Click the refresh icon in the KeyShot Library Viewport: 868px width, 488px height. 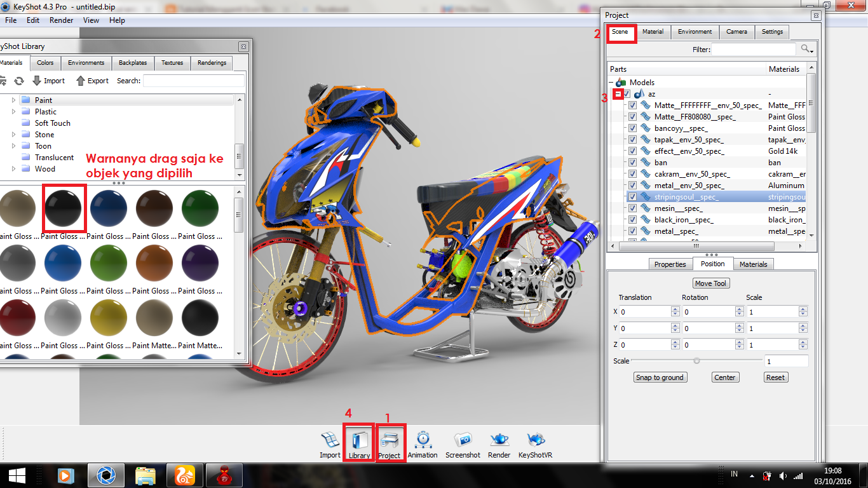coord(19,81)
